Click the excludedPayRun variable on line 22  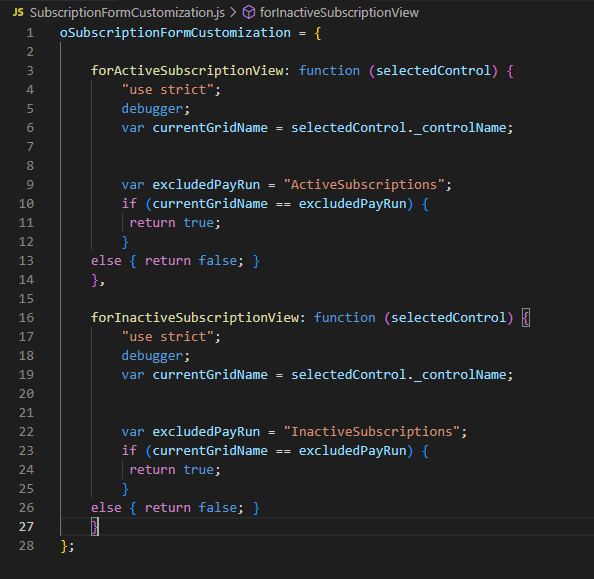click(x=206, y=432)
